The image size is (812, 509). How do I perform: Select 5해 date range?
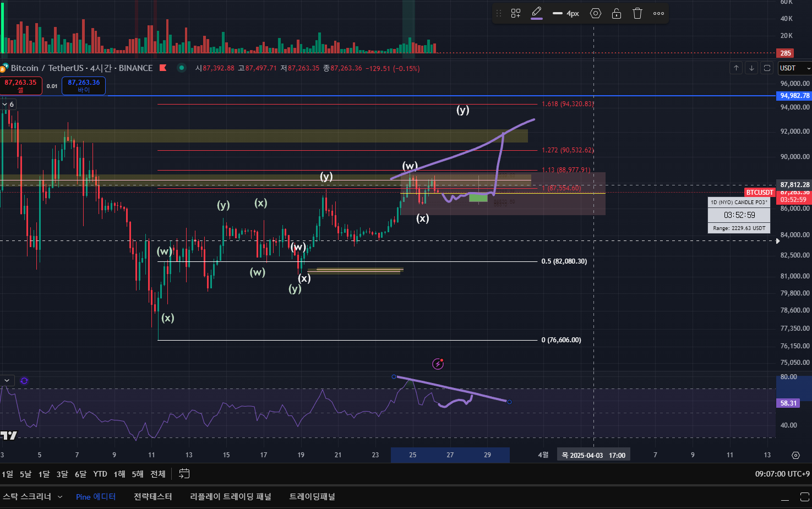point(138,474)
